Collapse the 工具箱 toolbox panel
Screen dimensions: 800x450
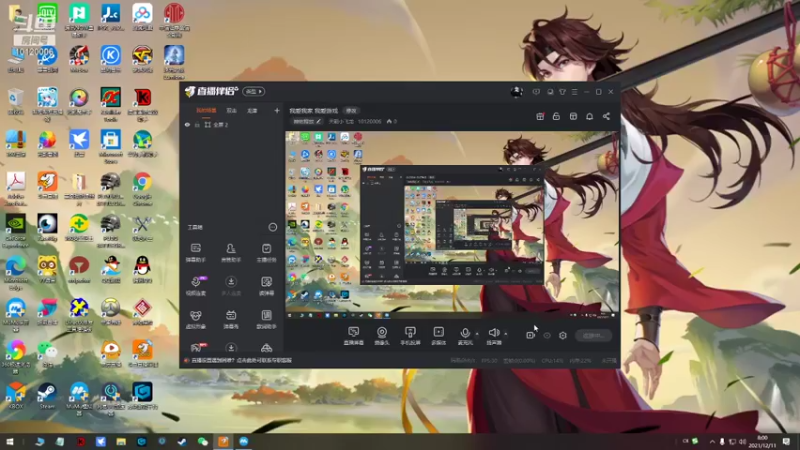(x=273, y=227)
